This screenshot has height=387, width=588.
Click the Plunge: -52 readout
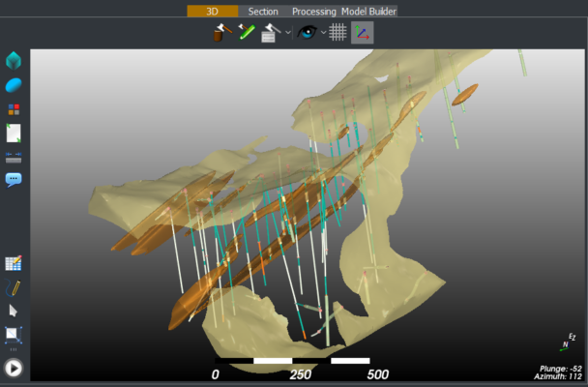click(x=561, y=369)
